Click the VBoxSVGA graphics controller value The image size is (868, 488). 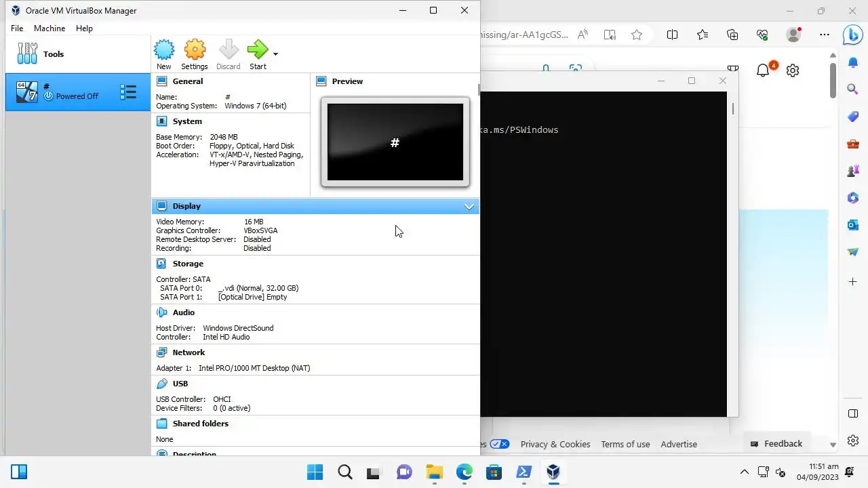pyautogui.click(x=260, y=230)
